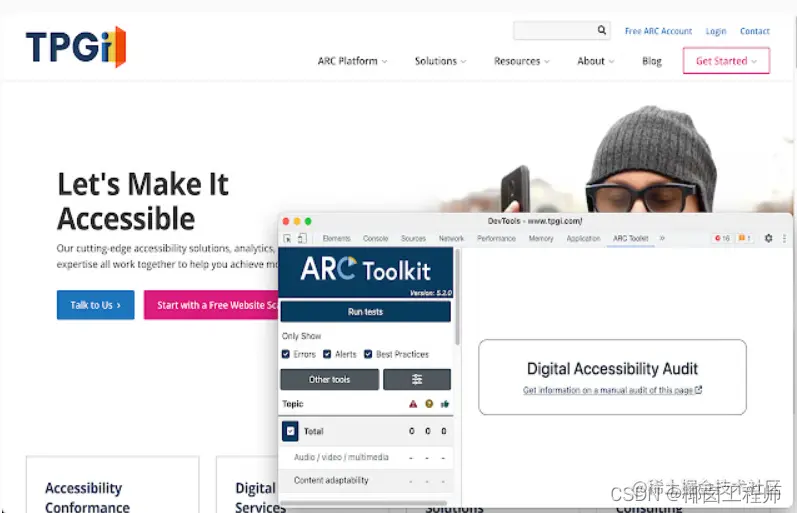Screen dimensions: 797x513
Task: Click the Free ARC Account link
Action: pyautogui.click(x=658, y=31)
